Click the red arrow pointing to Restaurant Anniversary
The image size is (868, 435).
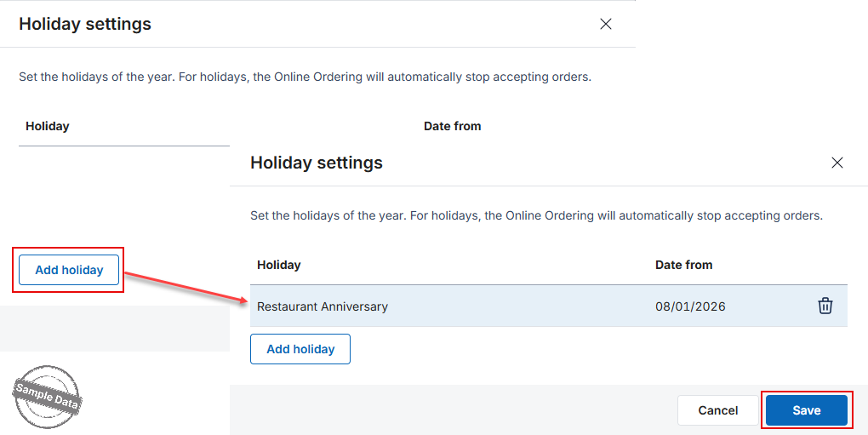(186, 287)
